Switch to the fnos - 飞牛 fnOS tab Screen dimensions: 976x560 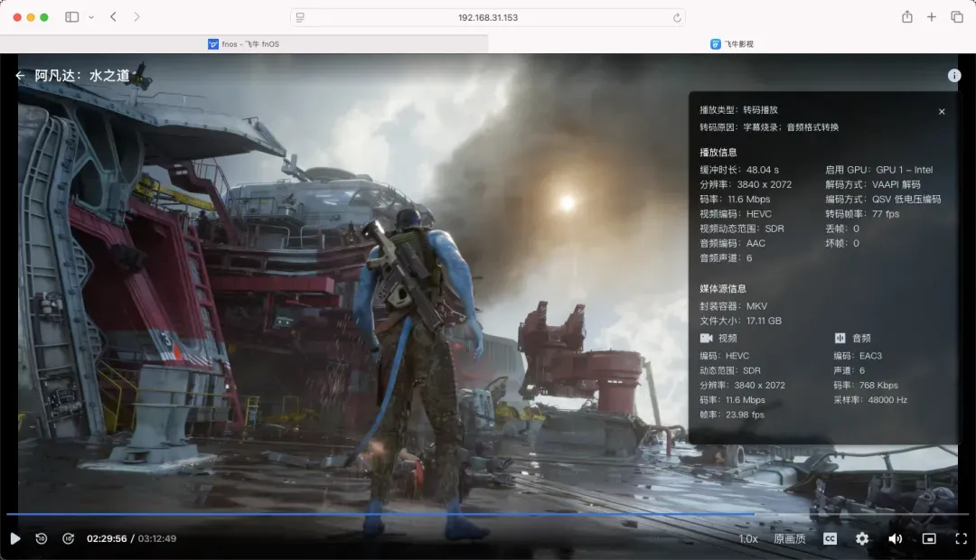click(244, 43)
